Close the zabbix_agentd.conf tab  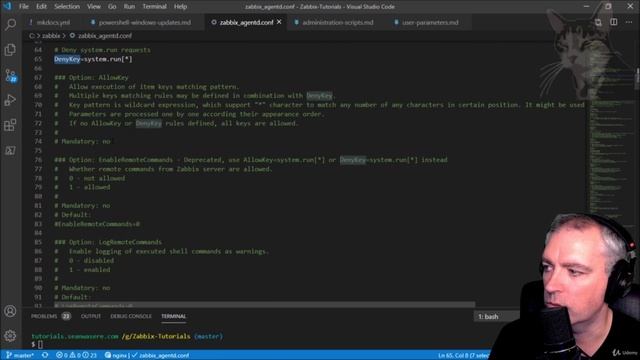pos(279,22)
